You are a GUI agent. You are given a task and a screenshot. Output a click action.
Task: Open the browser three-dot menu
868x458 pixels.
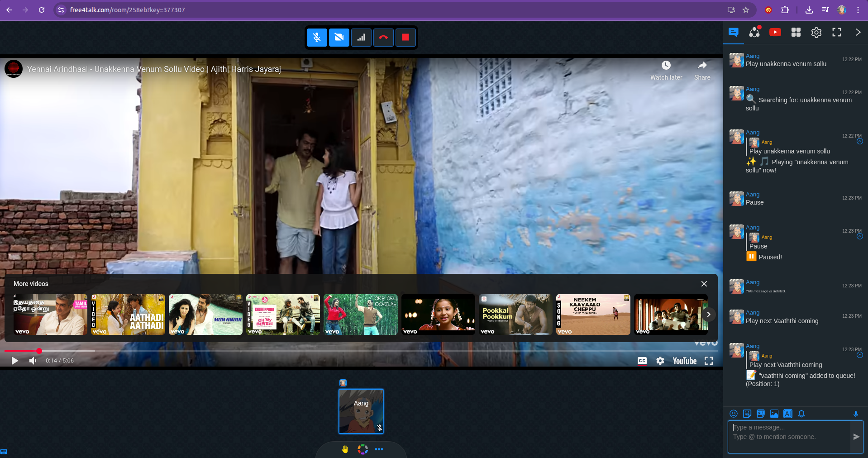click(858, 10)
